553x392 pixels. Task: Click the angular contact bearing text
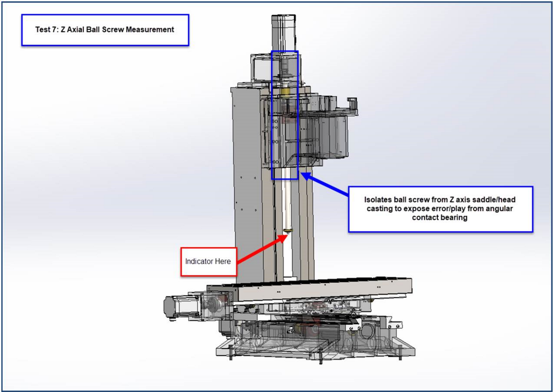(440, 217)
